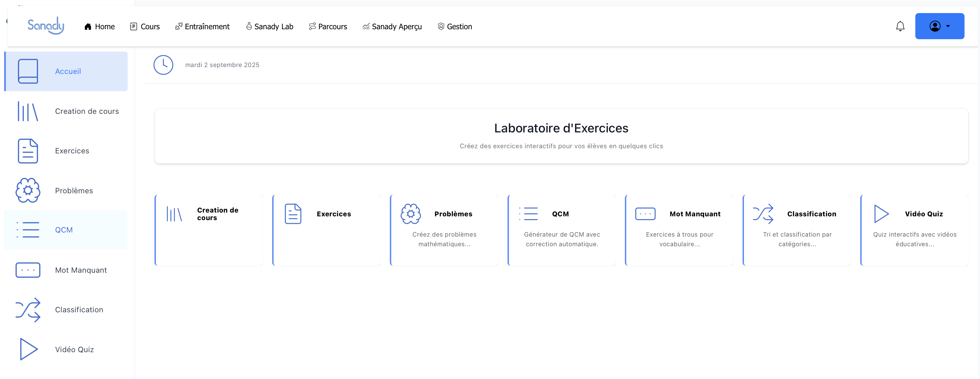Go to Entraînement in top navigation
Image resolution: width=980 pixels, height=379 pixels.
pos(202,26)
